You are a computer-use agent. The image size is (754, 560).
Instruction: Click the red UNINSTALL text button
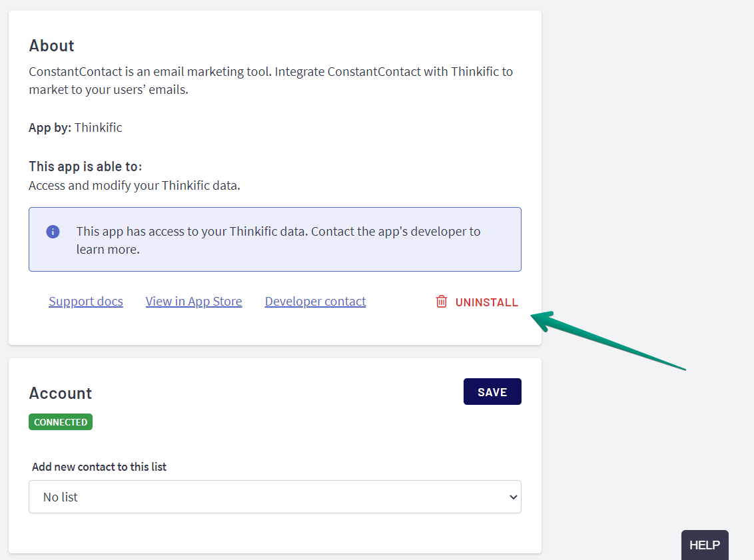(x=487, y=302)
